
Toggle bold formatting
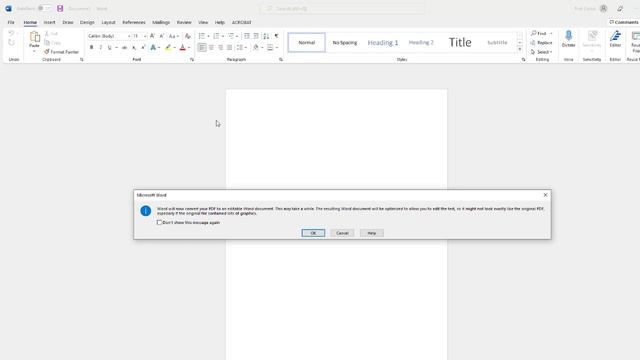click(x=91, y=48)
